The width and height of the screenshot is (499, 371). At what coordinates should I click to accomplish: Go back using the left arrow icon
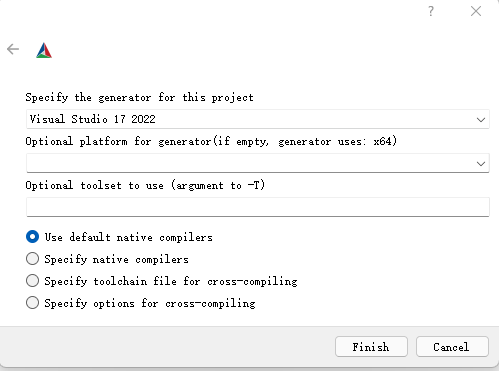tap(13, 49)
